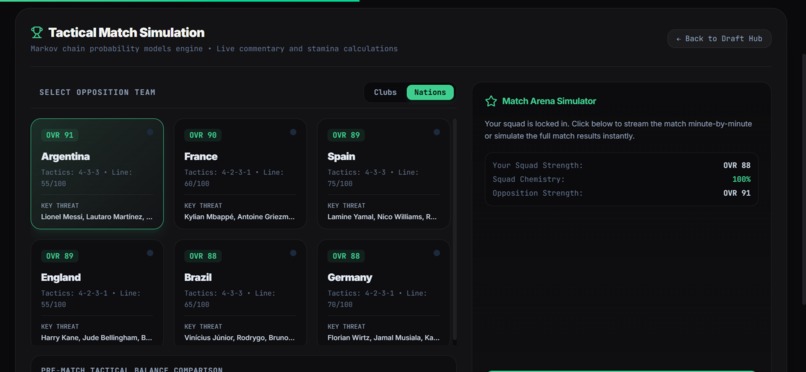Click the OVR 89 badge on Spain
The height and width of the screenshot is (372, 806).
346,135
